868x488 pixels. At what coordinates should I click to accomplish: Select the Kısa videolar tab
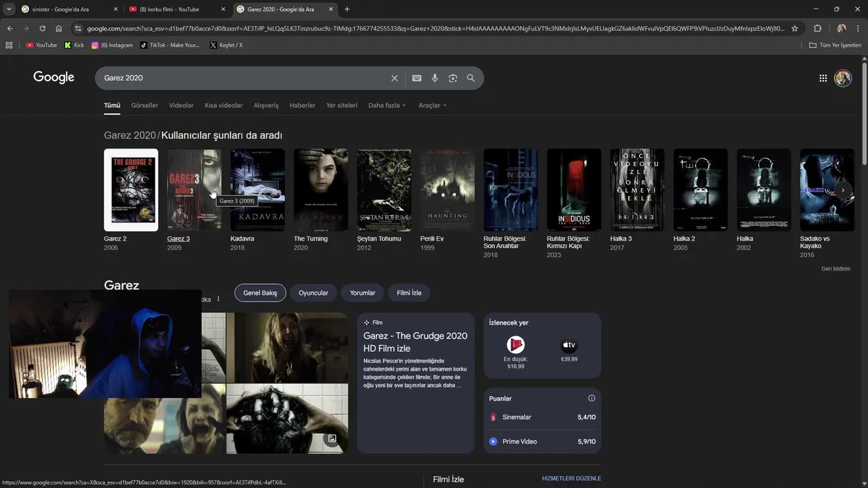click(x=224, y=106)
